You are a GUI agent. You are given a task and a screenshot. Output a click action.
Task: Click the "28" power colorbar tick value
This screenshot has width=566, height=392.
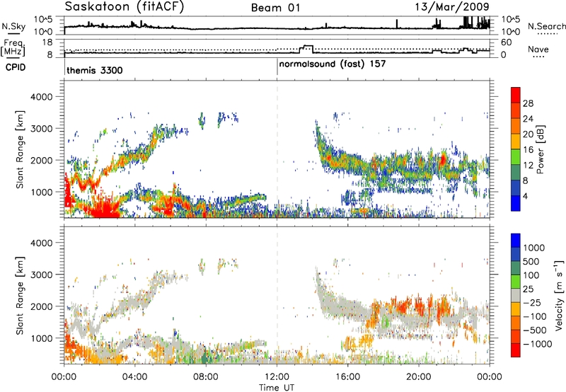[x=528, y=103]
